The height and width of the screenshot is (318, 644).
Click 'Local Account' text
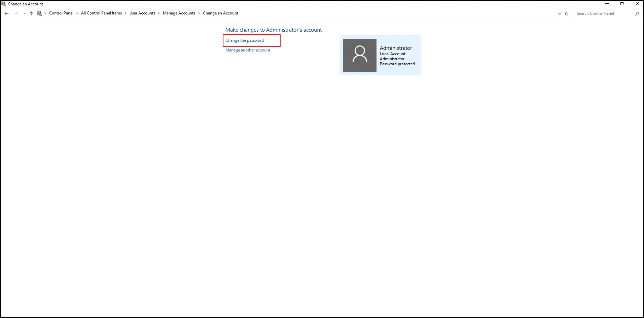click(x=393, y=54)
